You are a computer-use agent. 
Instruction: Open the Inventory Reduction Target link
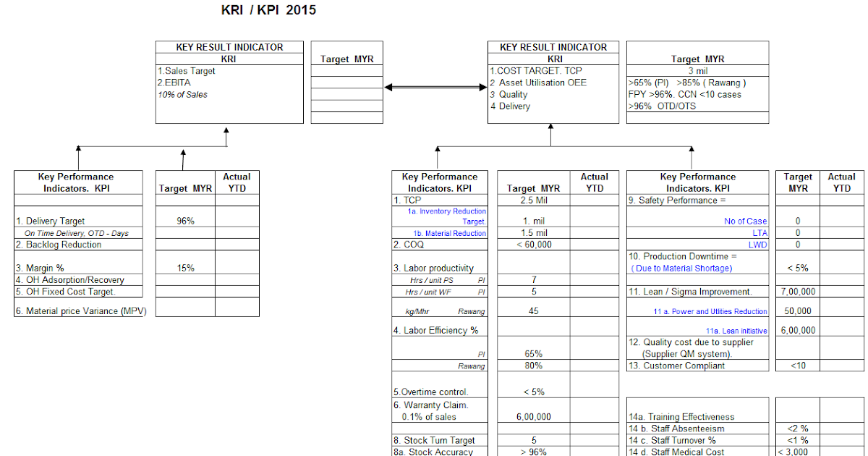pyautogui.click(x=448, y=216)
